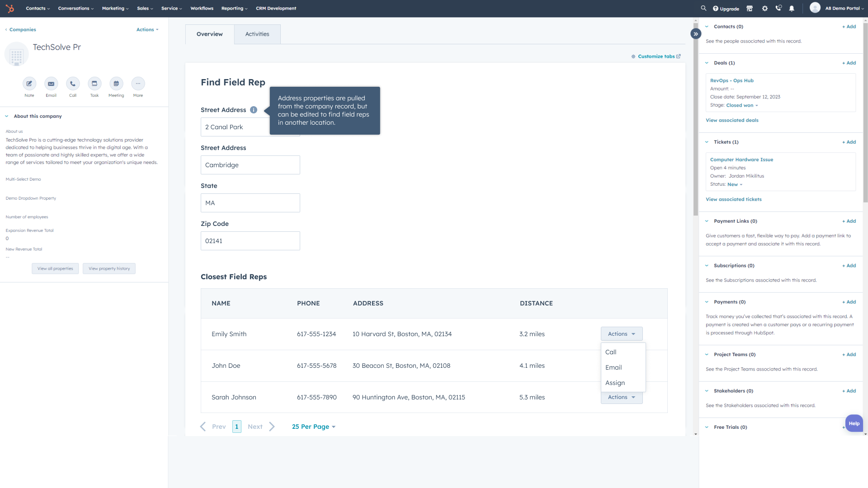
Task: Change the ticket status New dropdown
Action: click(735, 184)
